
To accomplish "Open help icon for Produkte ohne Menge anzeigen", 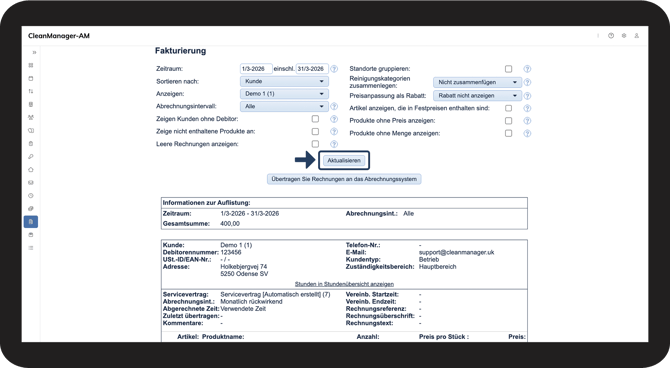I will (527, 133).
